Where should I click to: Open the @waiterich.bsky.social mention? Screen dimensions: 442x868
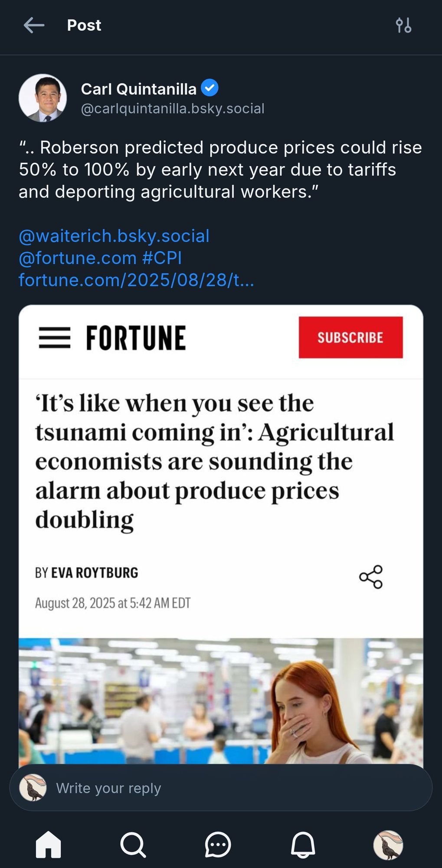(114, 236)
